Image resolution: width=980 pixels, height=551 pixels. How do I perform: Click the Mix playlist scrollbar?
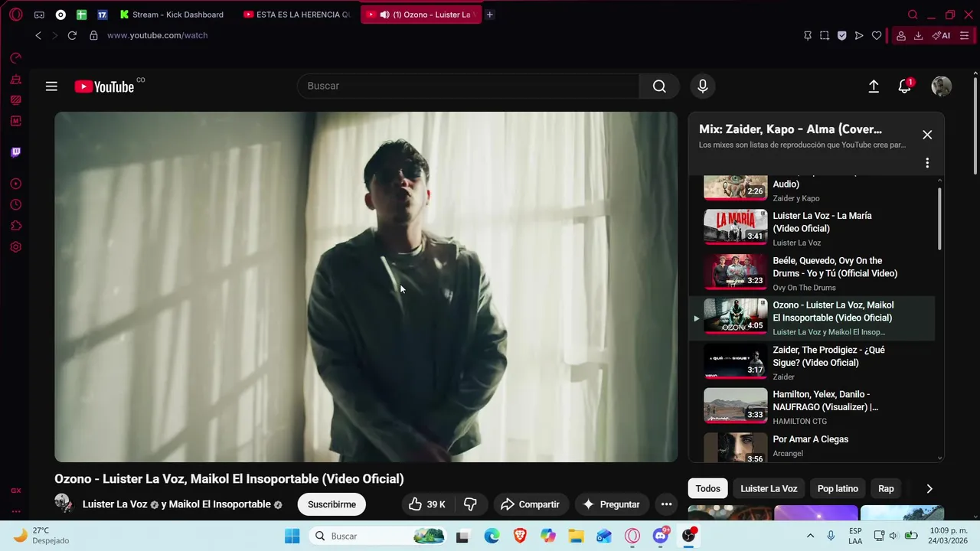940,218
